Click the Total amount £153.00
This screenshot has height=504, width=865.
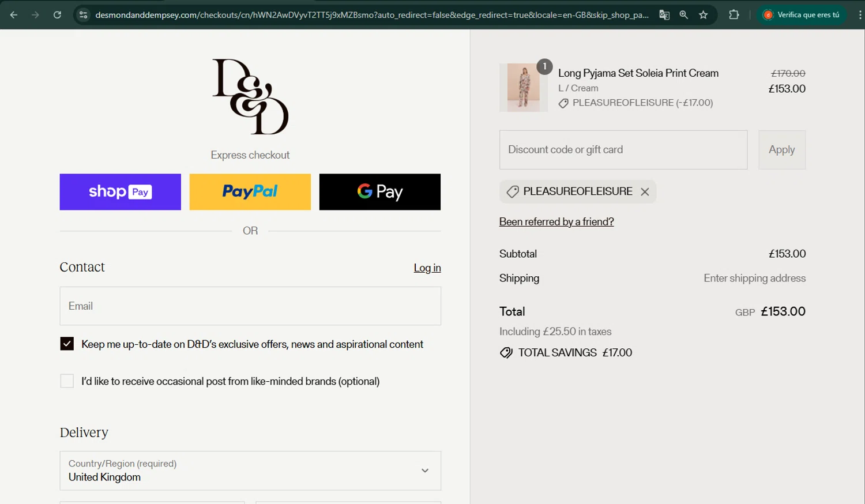pos(783,311)
